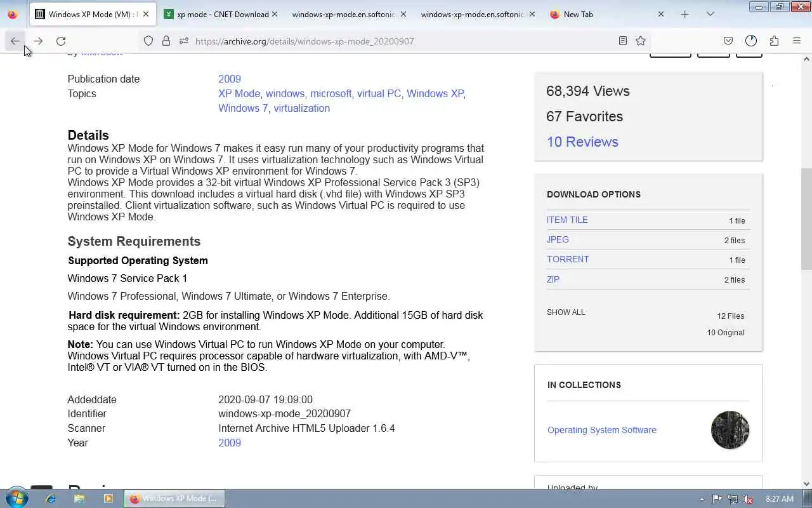Open the 2009 Year link

click(230, 443)
